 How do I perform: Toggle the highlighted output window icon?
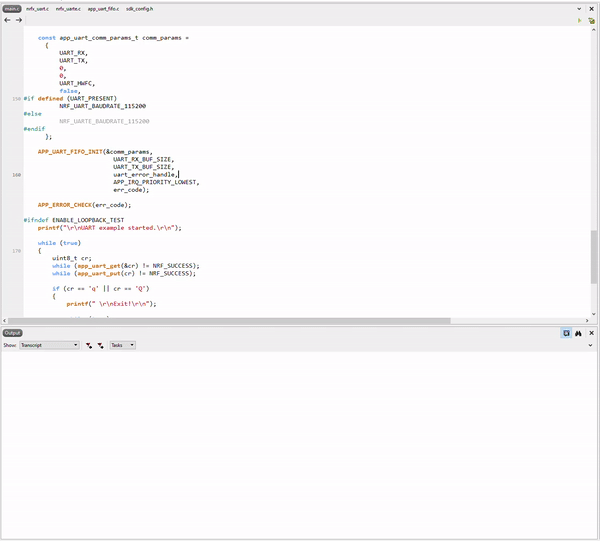pyautogui.click(x=566, y=333)
